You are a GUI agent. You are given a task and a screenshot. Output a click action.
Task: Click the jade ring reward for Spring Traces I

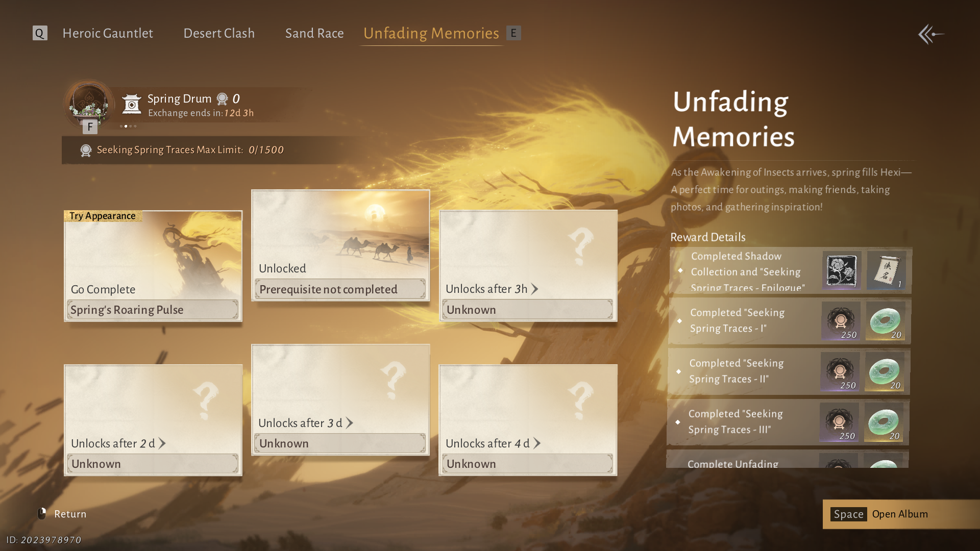coord(885,321)
